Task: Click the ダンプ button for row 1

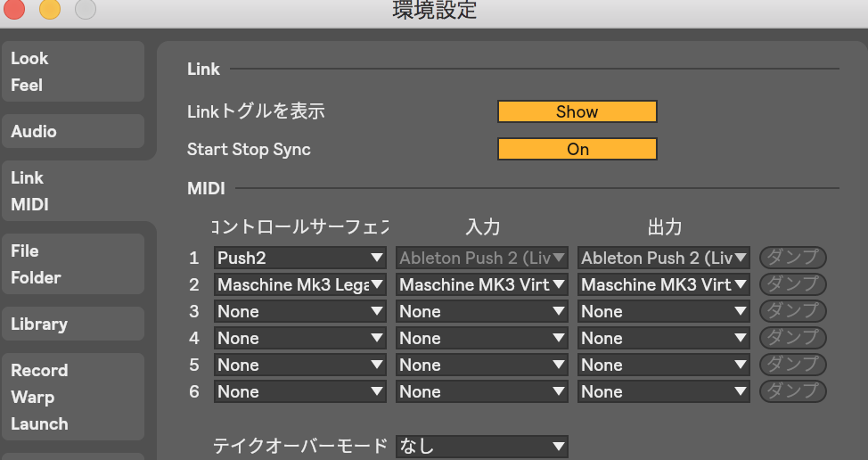Action: (792, 258)
